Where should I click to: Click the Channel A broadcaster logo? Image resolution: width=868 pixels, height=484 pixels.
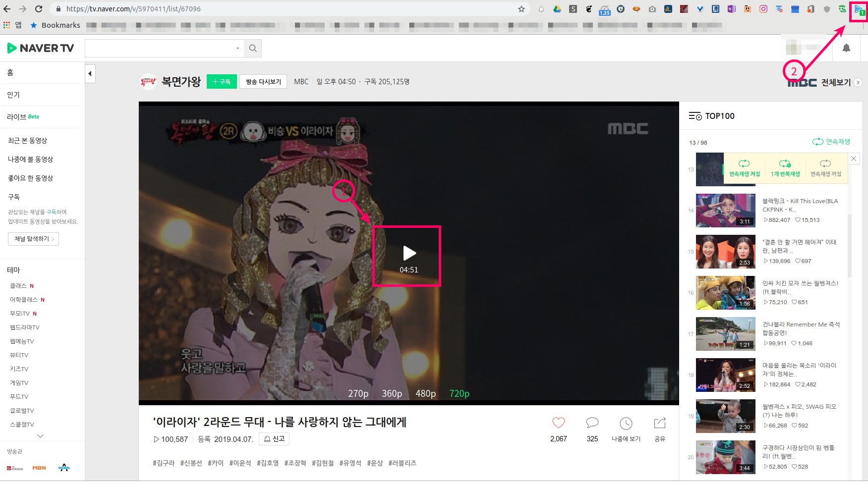point(64,467)
